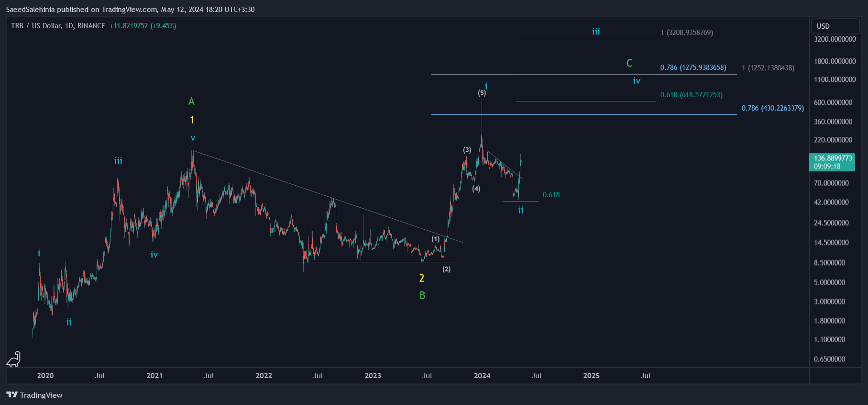Click the 2020 marker on time axis

45,376
